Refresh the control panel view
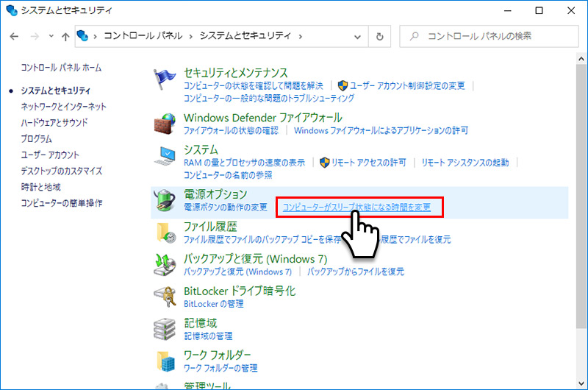Viewport: 588px width, 390px height. point(379,36)
